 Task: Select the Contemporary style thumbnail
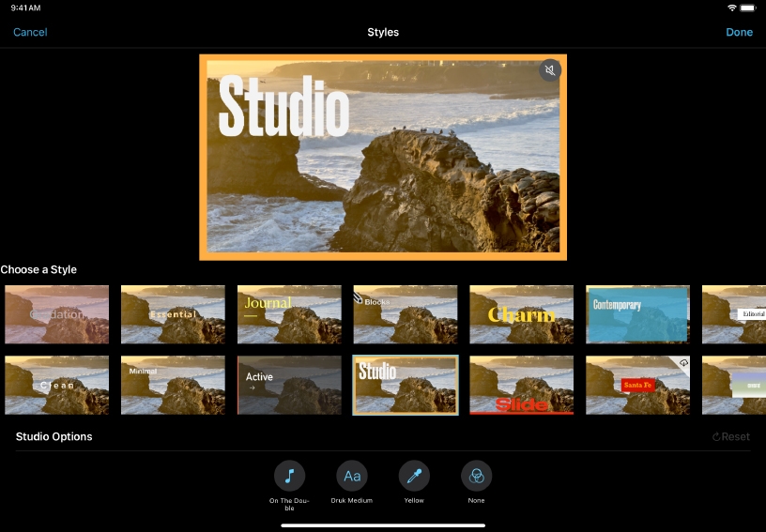point(637,314)
